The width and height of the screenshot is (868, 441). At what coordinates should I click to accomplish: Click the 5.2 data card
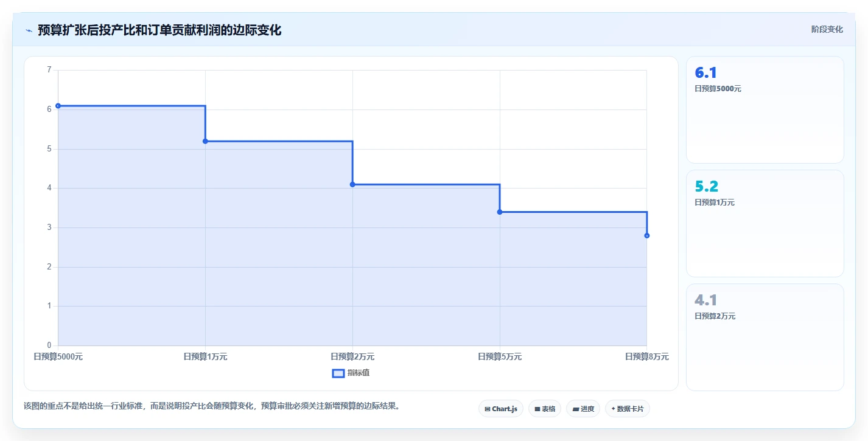tap(765, 223)
